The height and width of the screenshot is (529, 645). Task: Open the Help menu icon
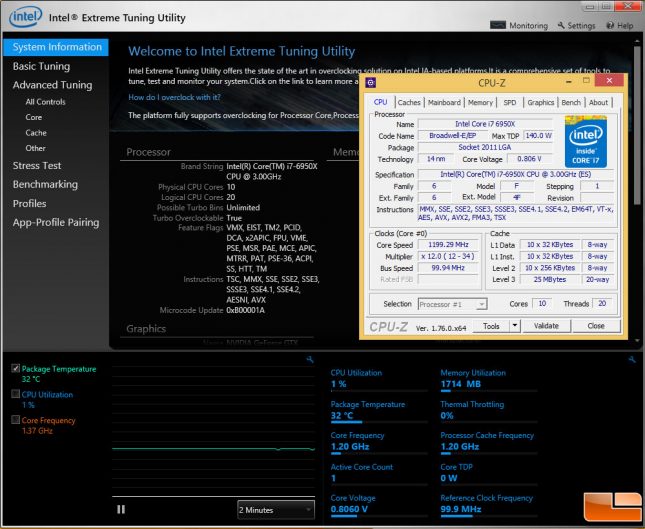tap(610, 25)
